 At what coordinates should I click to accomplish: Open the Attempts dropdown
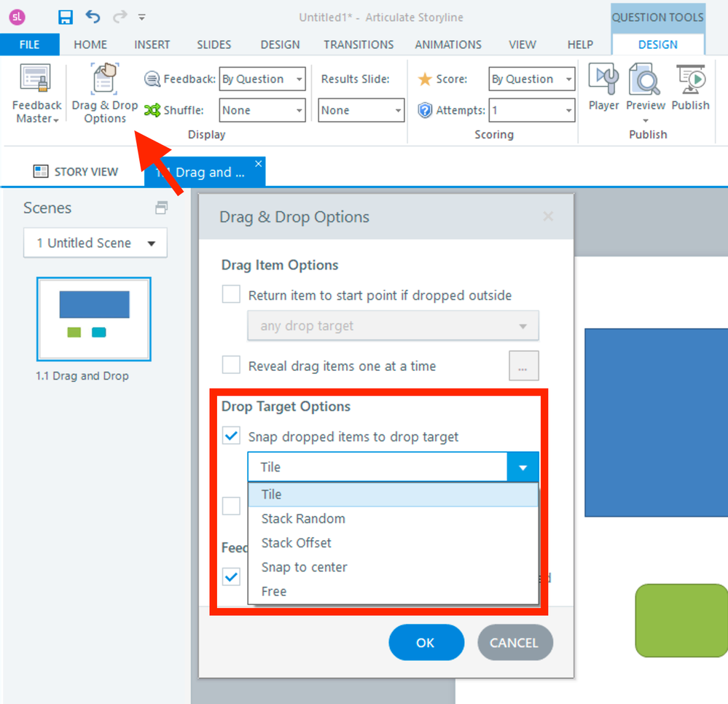click(x=531, y=110)
